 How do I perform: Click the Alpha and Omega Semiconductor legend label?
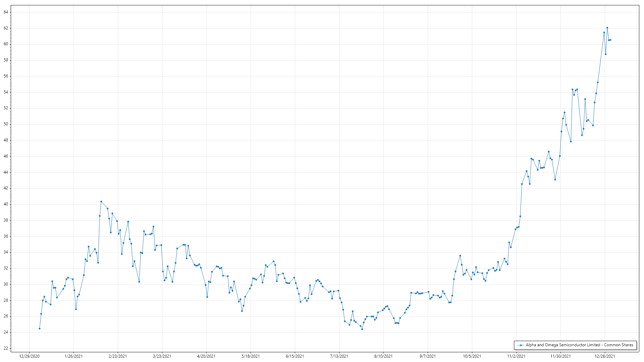(579, 345)
